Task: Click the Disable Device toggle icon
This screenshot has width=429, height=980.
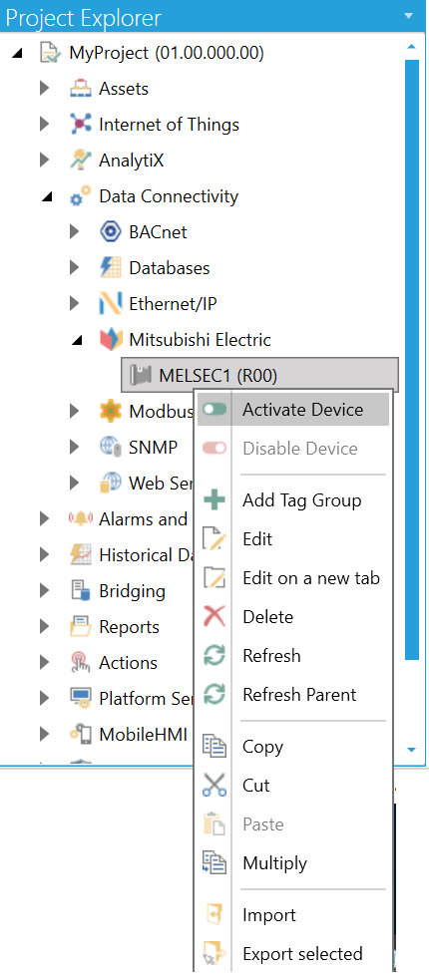Action: (214, 449)
